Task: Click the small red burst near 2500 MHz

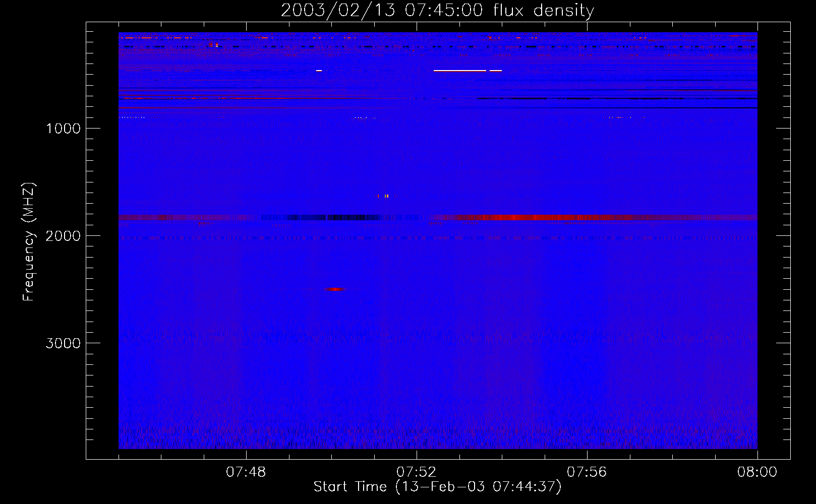Action: click(334, 289)
